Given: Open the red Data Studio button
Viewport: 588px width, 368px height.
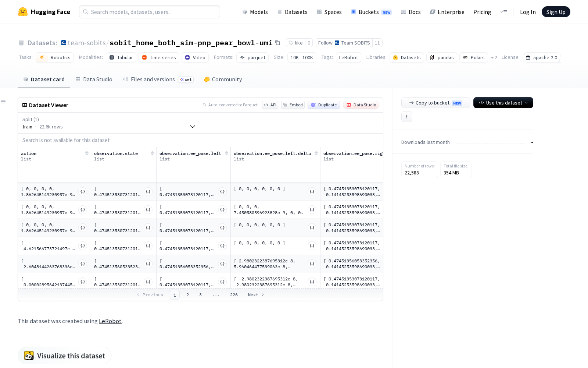Looking at the screenshot, I should (x=361, y=105).
